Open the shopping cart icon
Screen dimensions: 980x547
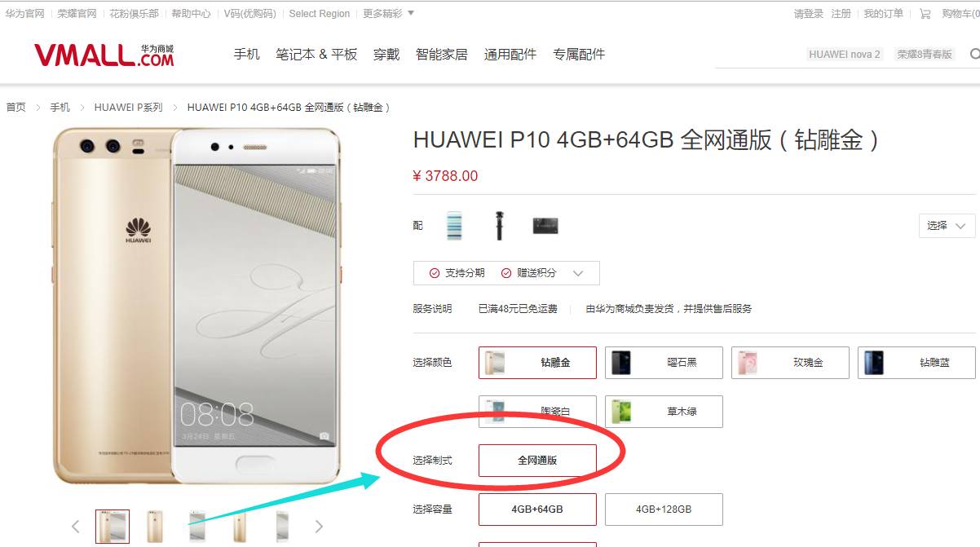tap(925, 14)
